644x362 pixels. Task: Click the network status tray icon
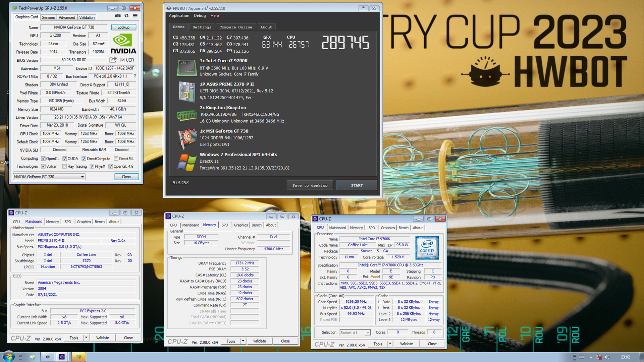599,357
